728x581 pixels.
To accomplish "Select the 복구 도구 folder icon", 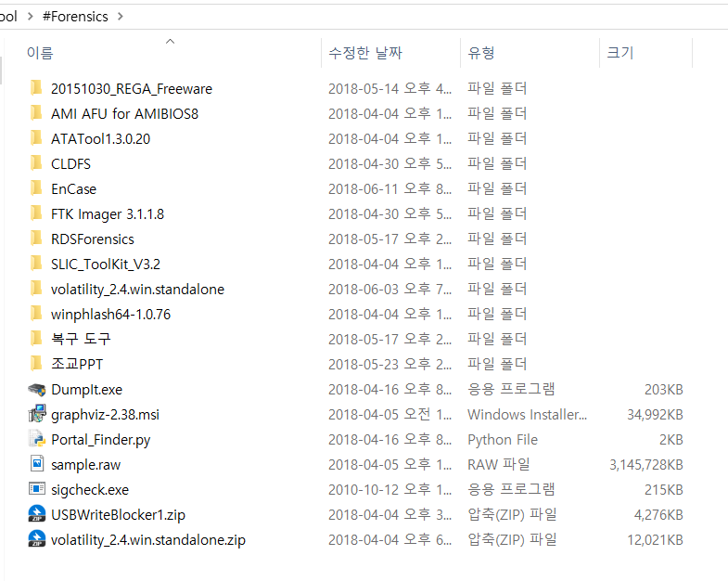I will 36,339.
